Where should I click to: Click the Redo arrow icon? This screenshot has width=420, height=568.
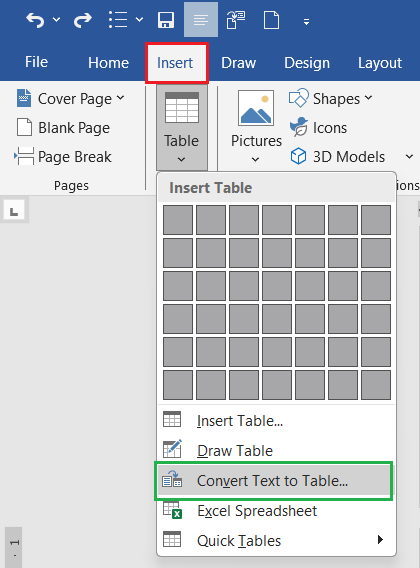pyautogui.click(x=82, y=20)
